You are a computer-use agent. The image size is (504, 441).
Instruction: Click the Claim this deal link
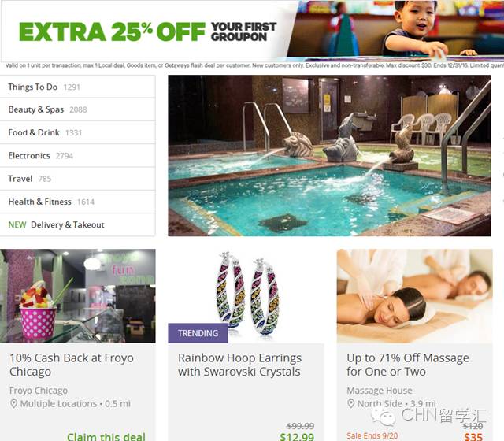pyautogui.click(x=106, y=436)
